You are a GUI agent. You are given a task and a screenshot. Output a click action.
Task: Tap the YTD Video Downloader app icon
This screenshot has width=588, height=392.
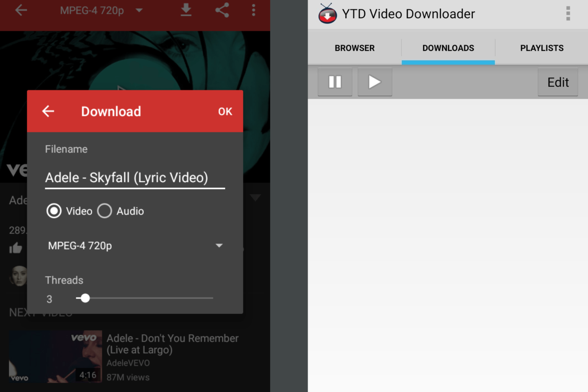coord(327,14)
